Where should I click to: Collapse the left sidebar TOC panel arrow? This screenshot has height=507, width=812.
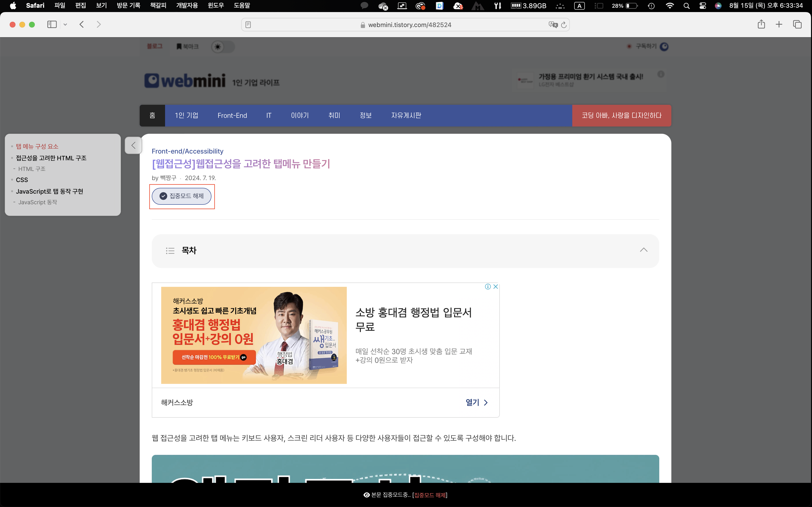point(133,145)
